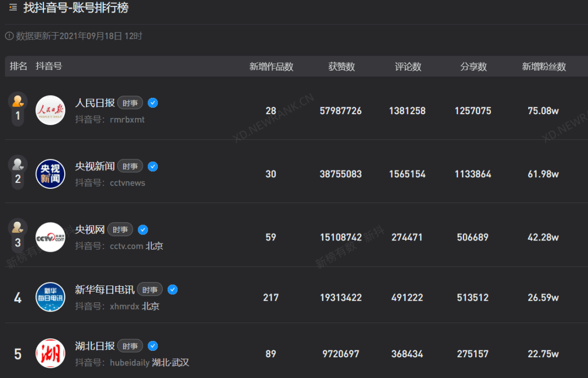Click the gold rank 1 medal icon

point(17,101)
